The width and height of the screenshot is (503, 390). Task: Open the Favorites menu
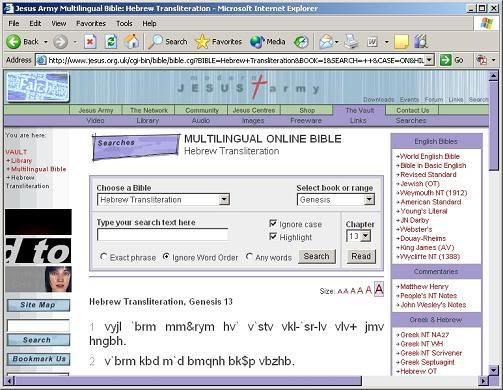(91, 23)
